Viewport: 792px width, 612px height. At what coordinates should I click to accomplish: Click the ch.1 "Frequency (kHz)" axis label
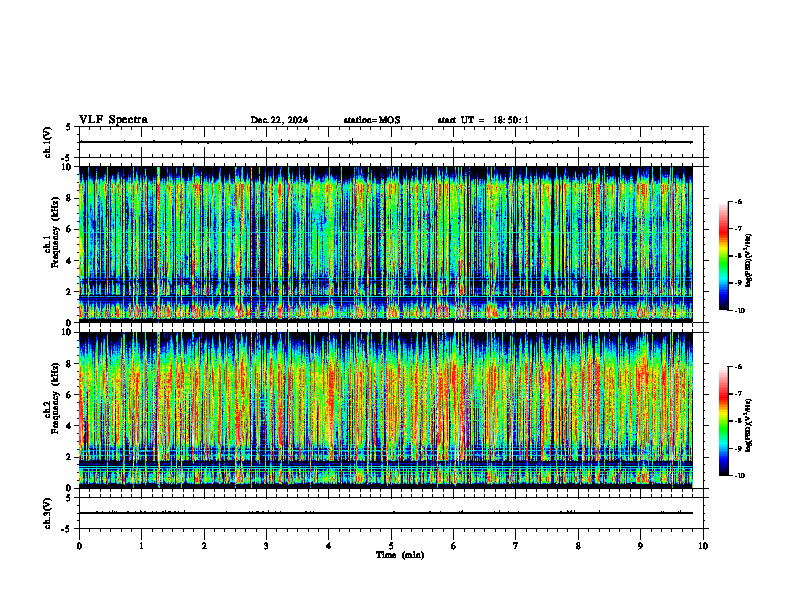point(55,233)
